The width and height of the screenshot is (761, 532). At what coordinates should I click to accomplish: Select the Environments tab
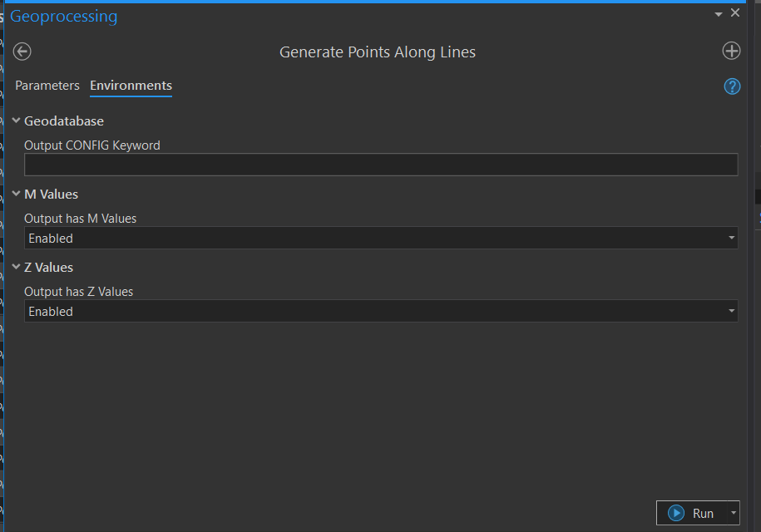[x=131, y=85]
